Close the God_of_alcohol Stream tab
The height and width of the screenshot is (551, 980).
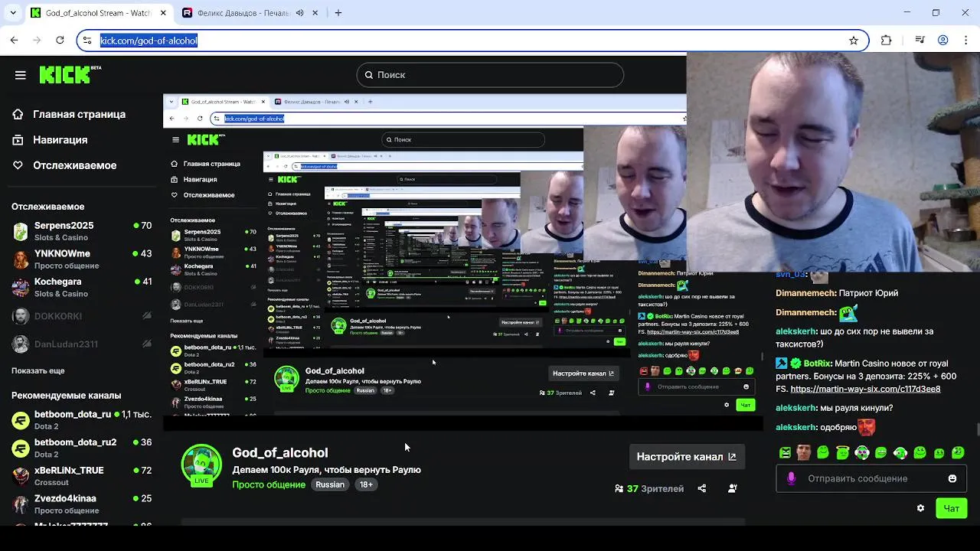pyautogui.click(x=164, y=13)
